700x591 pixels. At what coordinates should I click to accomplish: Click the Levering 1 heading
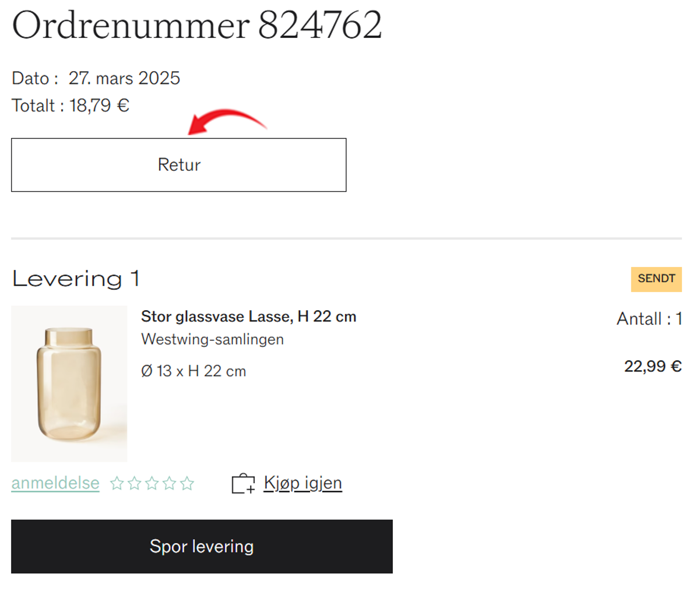[x=76, y=279]
